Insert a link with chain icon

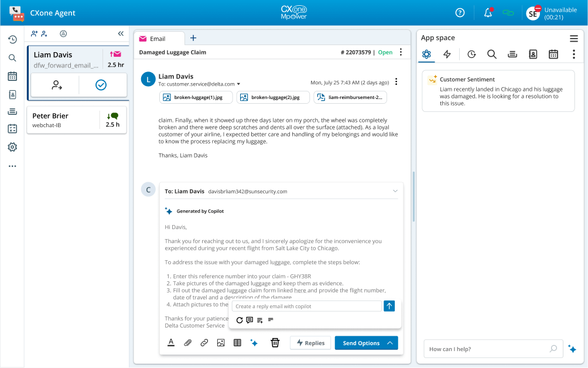tap(204, 342)
